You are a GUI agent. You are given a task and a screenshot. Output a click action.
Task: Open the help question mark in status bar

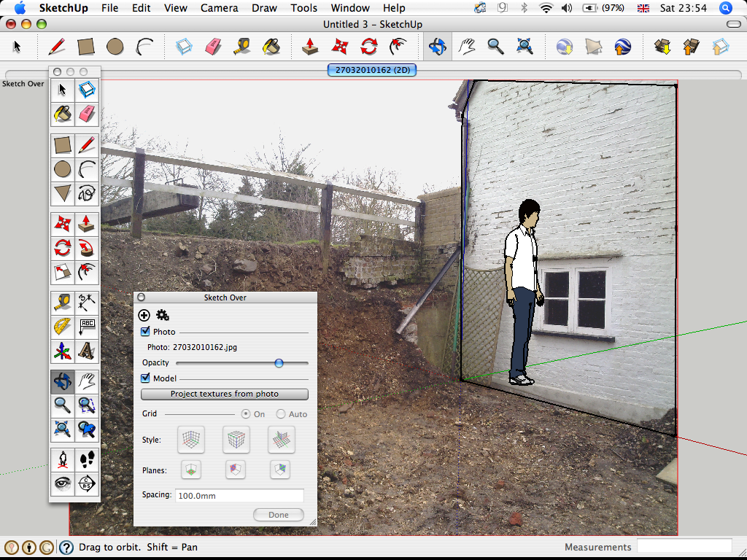click(66, 548)
